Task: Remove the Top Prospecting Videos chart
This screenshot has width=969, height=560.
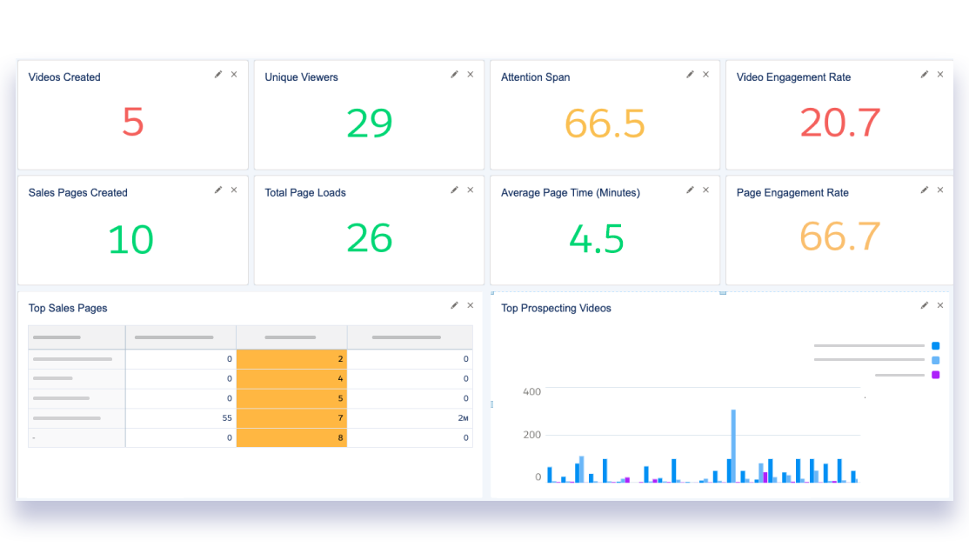Action: (939, 304)
